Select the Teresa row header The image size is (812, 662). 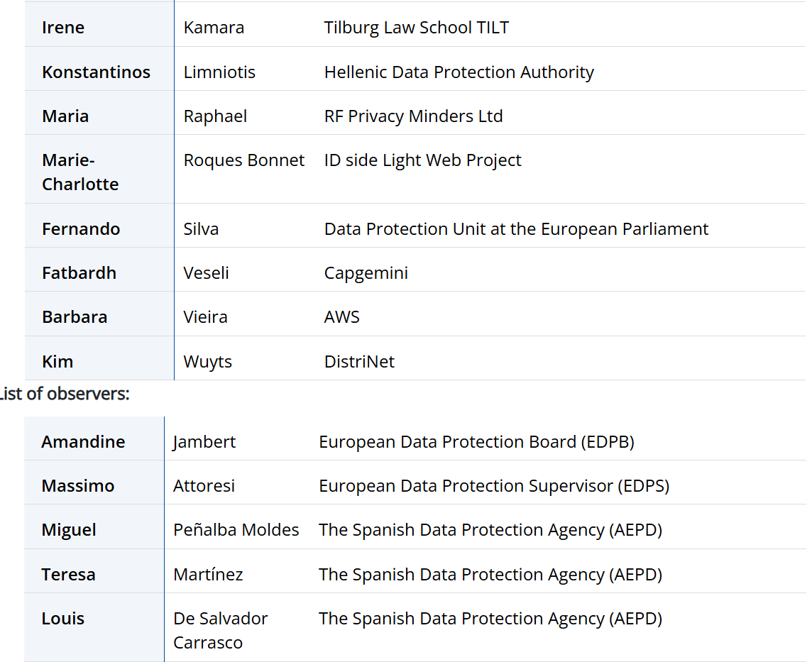[x=68, y=575]
